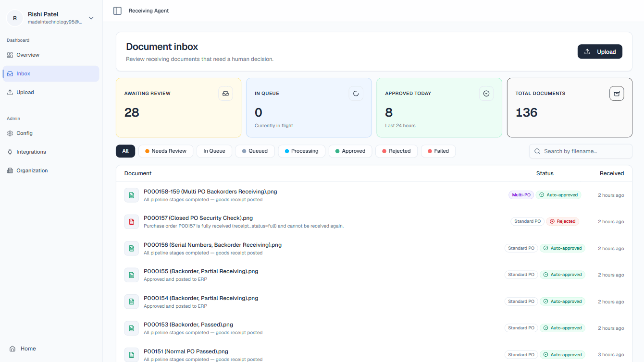Filter documents by Needs Review
Viewport: 644px width, 362px height.
point(166,151)
